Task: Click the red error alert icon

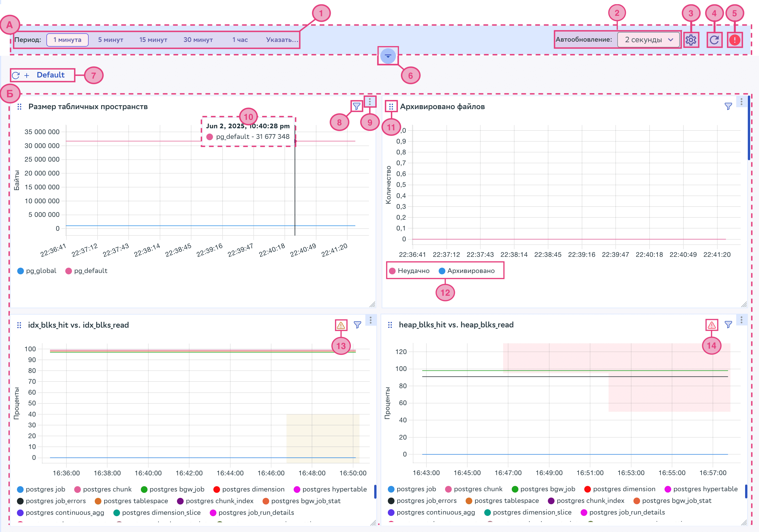Action: pos(735,40)
